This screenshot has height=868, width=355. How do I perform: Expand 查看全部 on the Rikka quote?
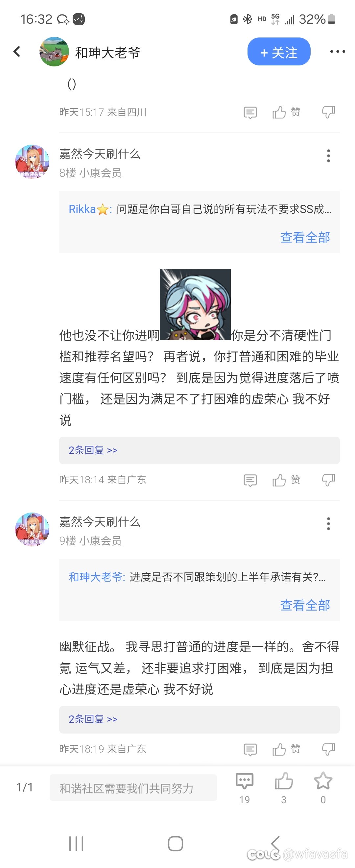(x=305, y=237)
